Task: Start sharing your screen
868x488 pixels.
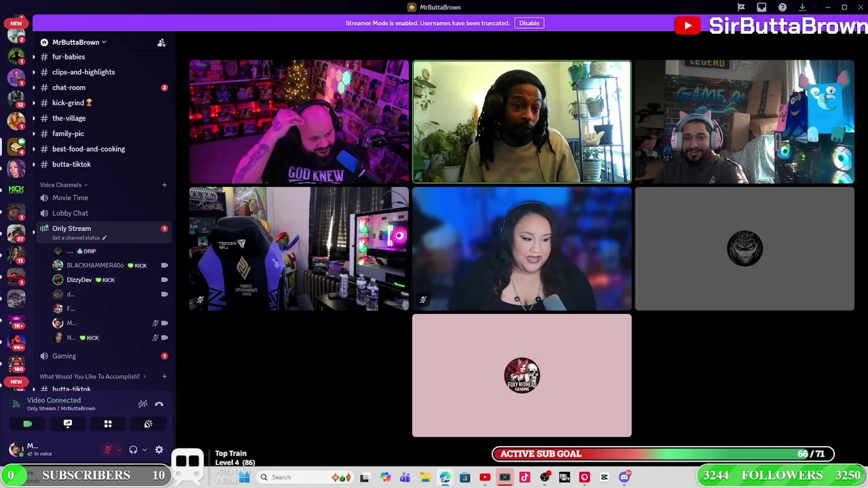Action: click(68, 424)
